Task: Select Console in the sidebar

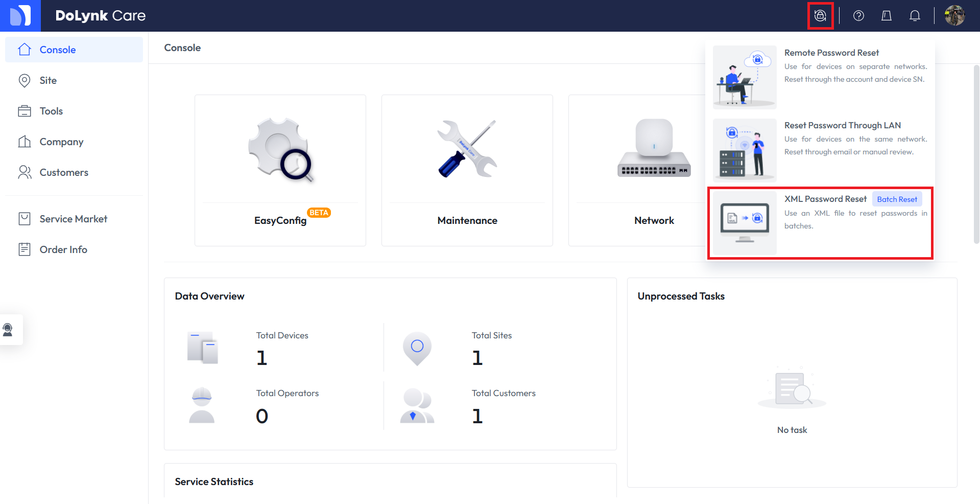Action: 74,50
